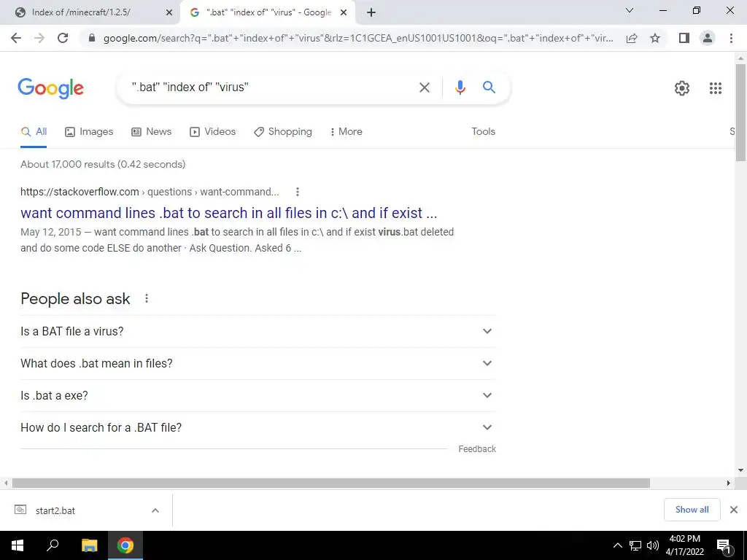747x560 pixels.
Task: Expand "How do I search for a .BAT file?"
Action: point(258,427)
